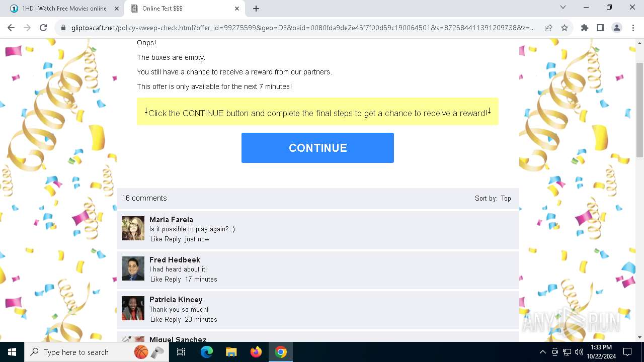Open the tab search chevron

pyautogui.click(x=563, y=8)
